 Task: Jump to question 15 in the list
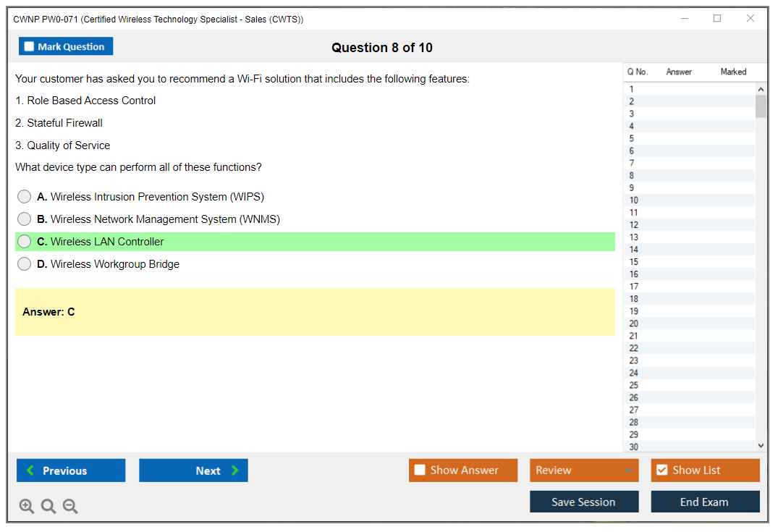[634, 262]
